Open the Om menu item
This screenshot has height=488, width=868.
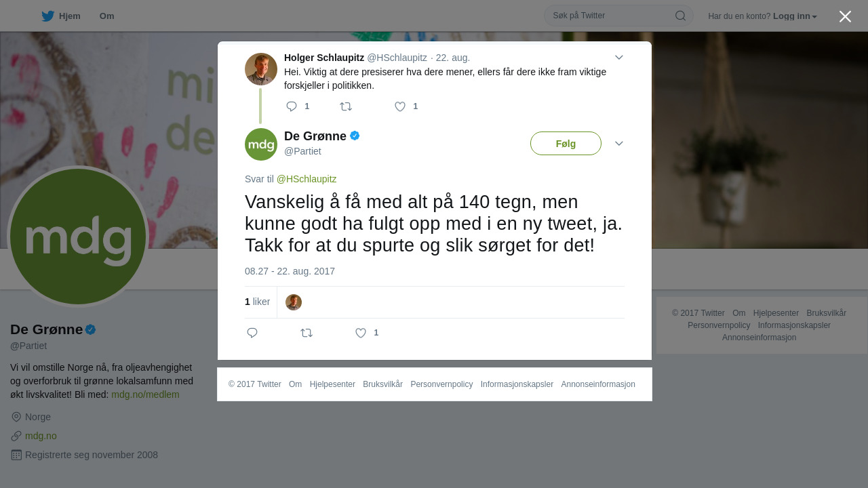tap(106, 16)
